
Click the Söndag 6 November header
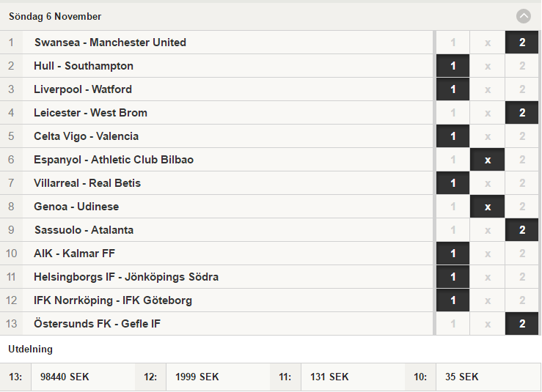tap(55, 16)
